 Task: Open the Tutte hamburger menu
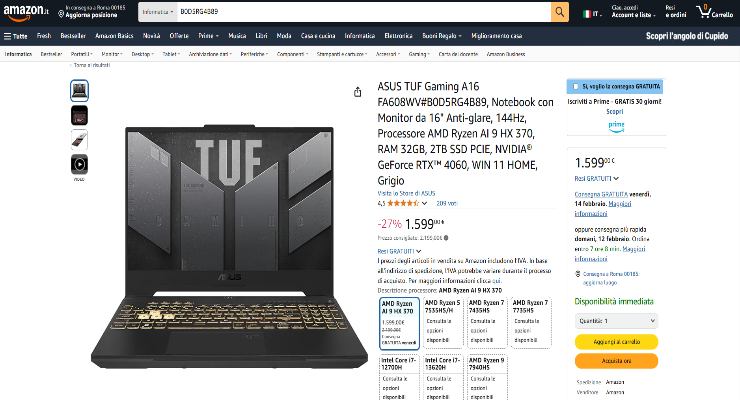tap(16, 36)
